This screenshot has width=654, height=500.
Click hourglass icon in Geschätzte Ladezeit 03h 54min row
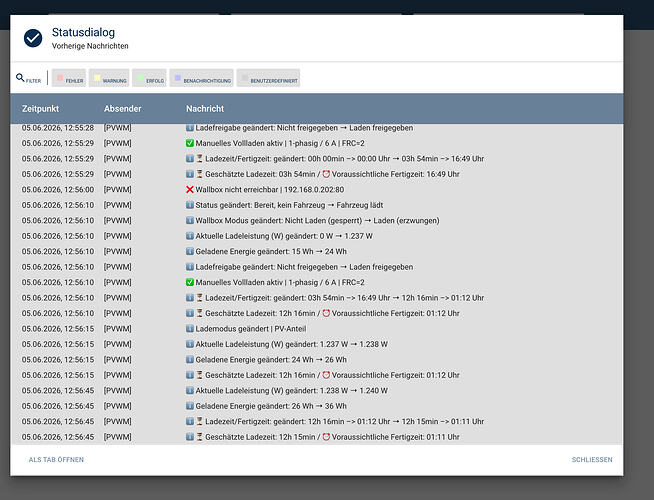point(200,174)
